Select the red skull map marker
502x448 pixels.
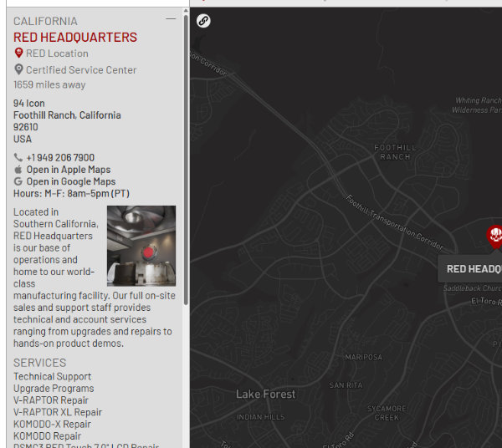tap(495, 237)
